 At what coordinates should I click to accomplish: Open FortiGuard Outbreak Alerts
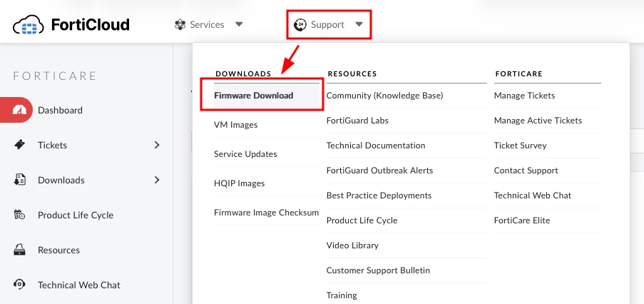[x=379, y=171]
